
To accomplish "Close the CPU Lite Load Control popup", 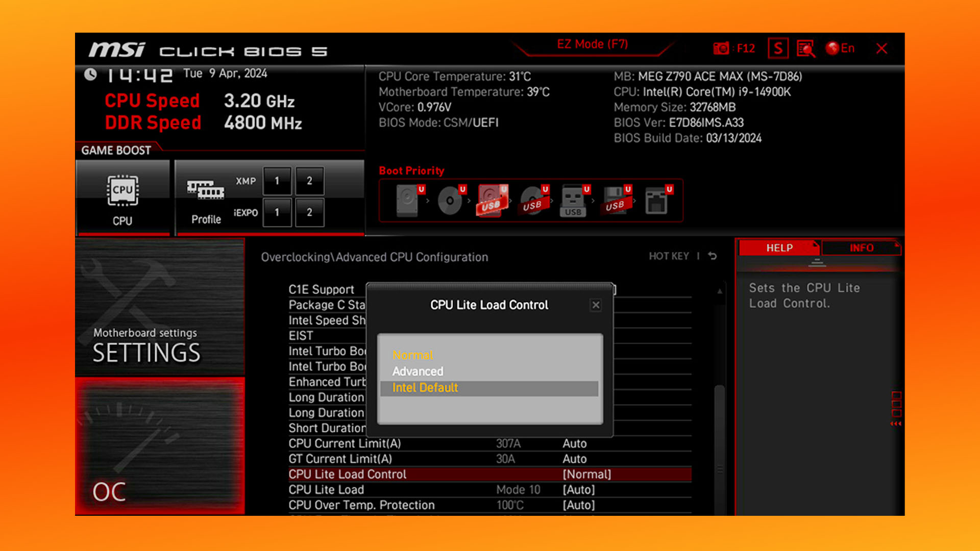I will 596,305.
